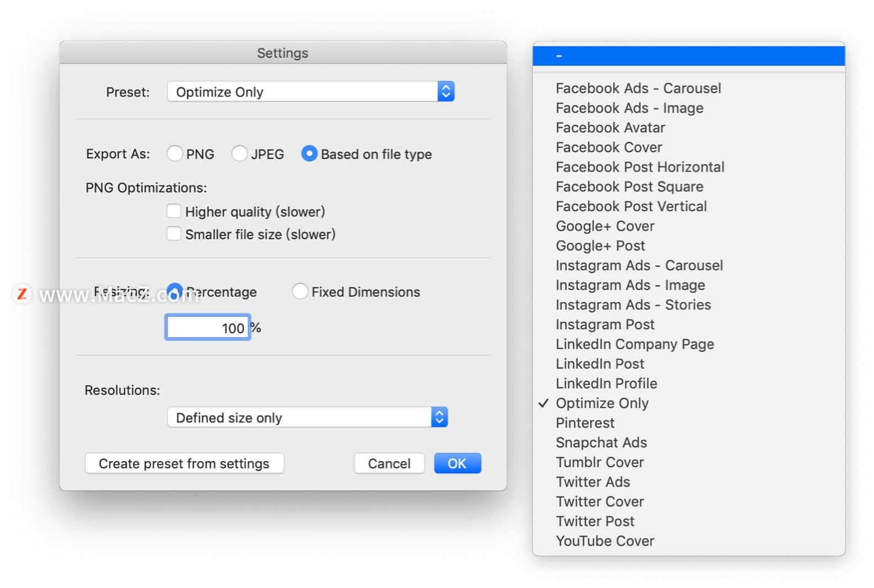874x588 pixels.
Task: Choose the LinkedIn Profile preset
Action: (x=689, y=383)
